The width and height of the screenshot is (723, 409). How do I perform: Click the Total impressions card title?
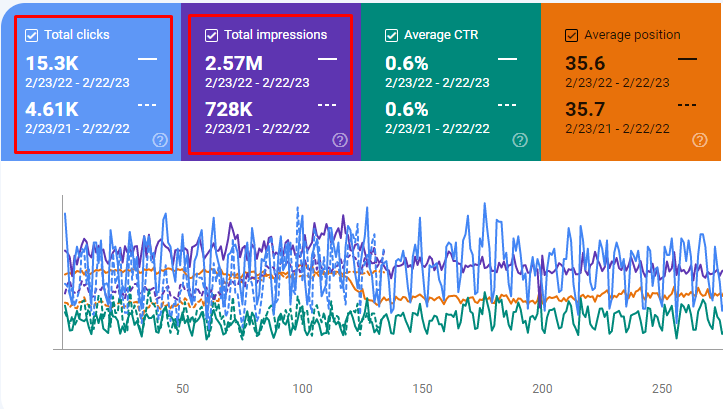[275, 35]
